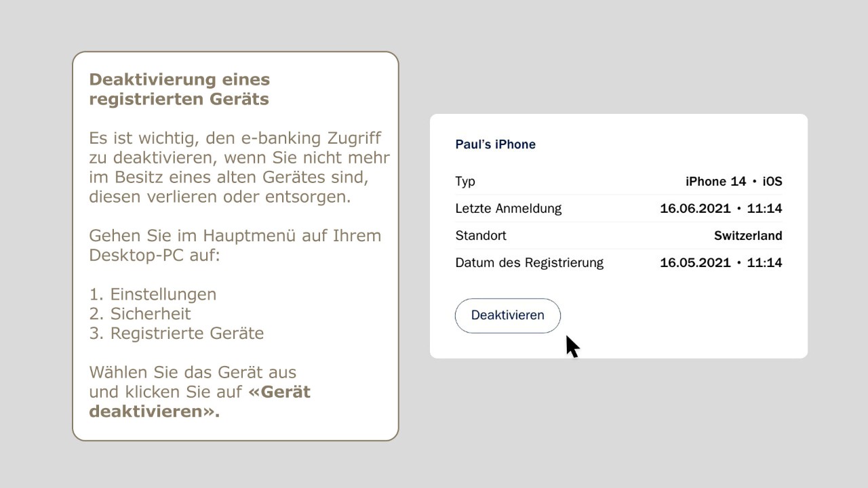The height and width of the screenshot is (488, 868).
Task: Click step 1. Einstellungen in the list
Action: 153,294
